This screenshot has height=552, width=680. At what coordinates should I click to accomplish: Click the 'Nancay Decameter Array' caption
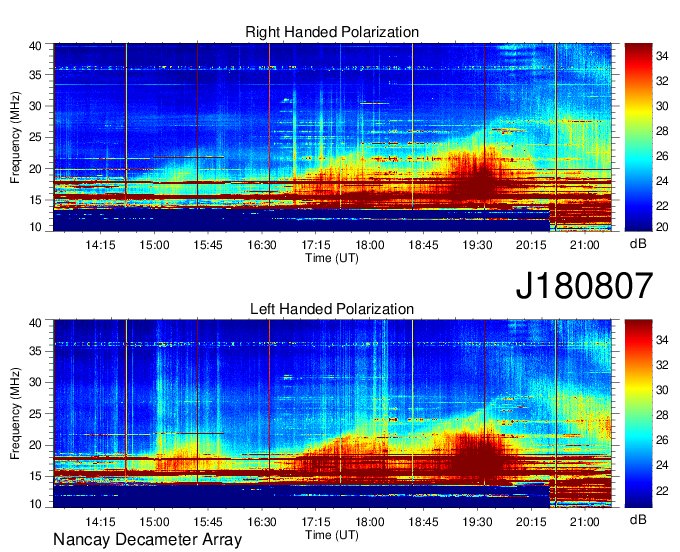147,539
